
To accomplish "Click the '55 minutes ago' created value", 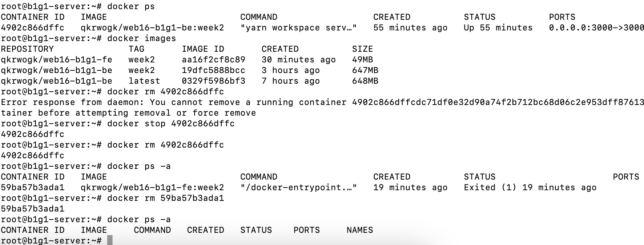I will [x=411, y=28].
